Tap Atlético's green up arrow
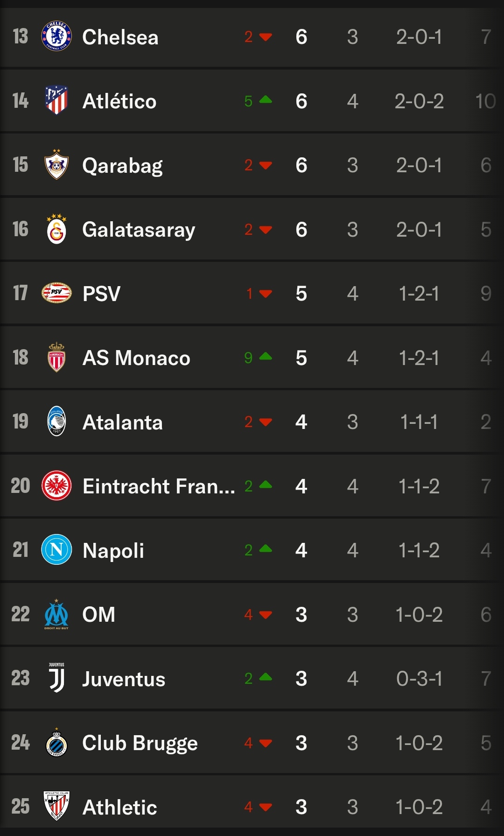The image size is (504, 836). tap(266, 99)
